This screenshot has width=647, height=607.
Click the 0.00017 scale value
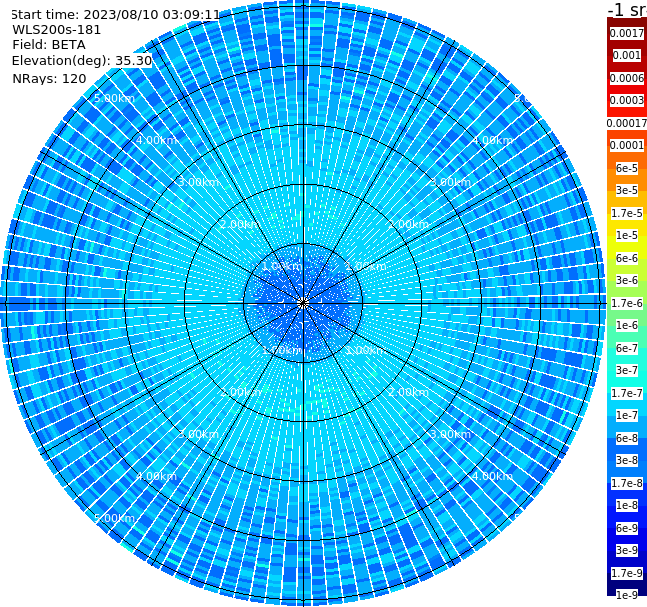tap(627, 123)
